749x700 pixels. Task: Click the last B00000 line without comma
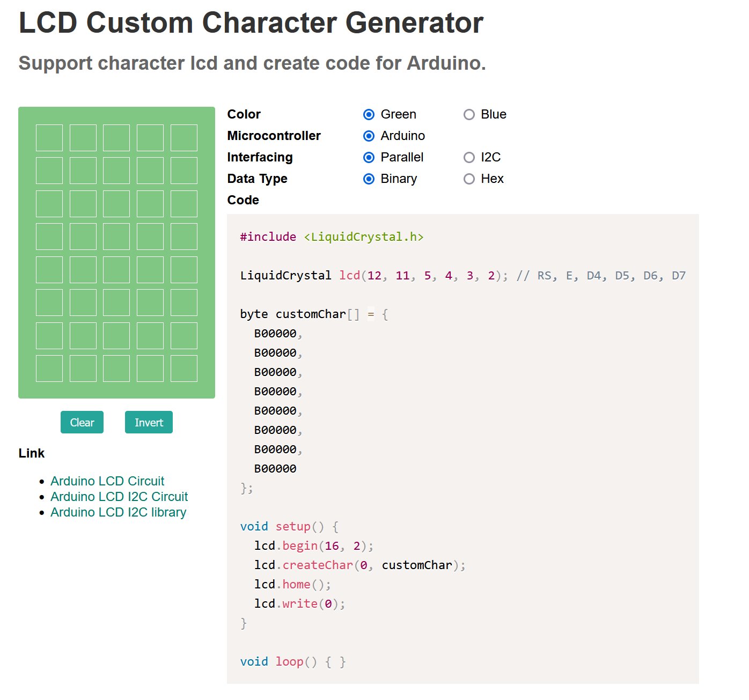[275, 469]
